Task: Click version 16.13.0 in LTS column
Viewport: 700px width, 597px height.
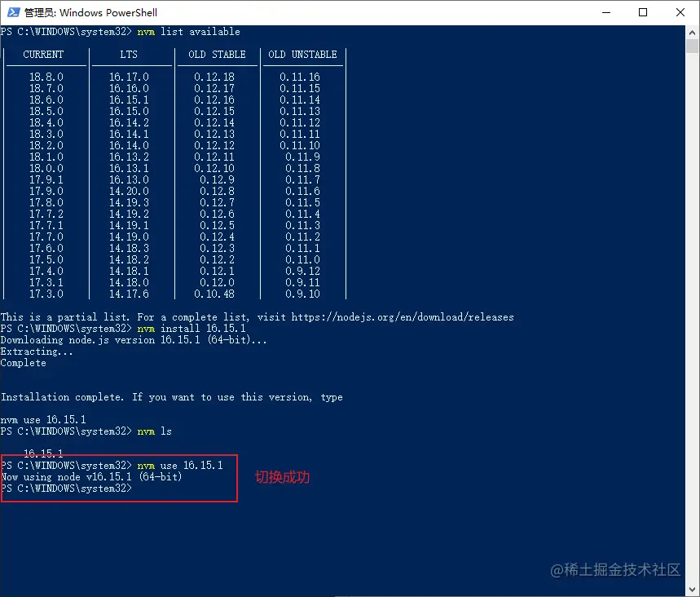Action: tap(129, 179)
